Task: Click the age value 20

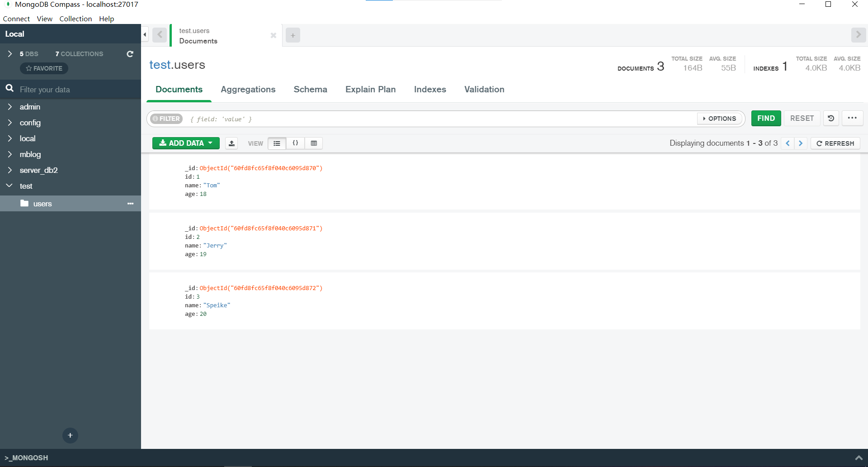Action: [203, 314]
